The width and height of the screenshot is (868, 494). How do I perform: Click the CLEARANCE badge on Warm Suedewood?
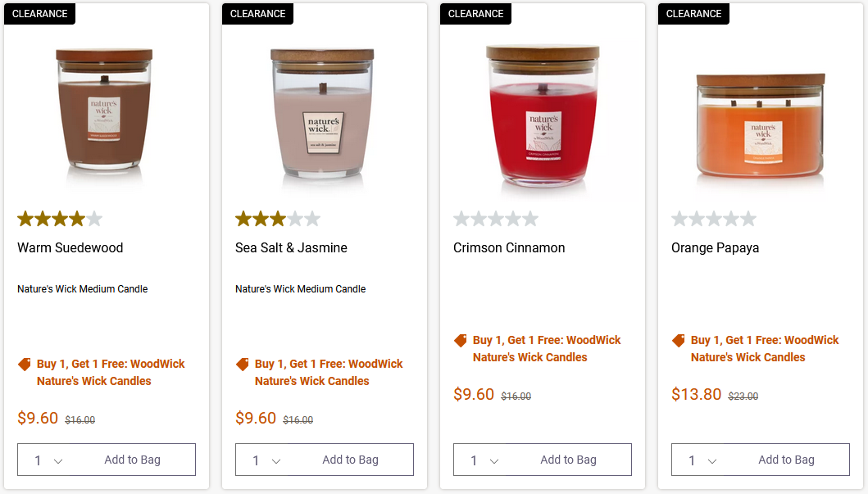click(39, 14)
